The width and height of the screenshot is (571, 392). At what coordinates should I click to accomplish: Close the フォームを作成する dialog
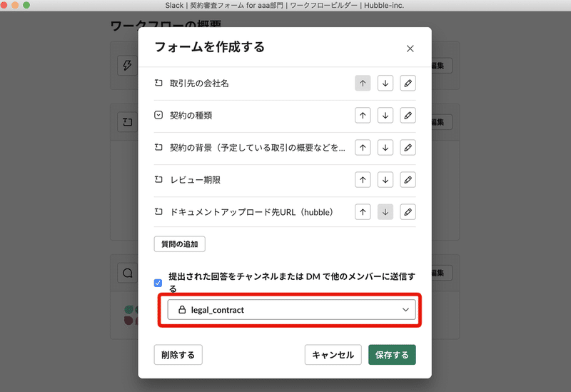[410, 49]
